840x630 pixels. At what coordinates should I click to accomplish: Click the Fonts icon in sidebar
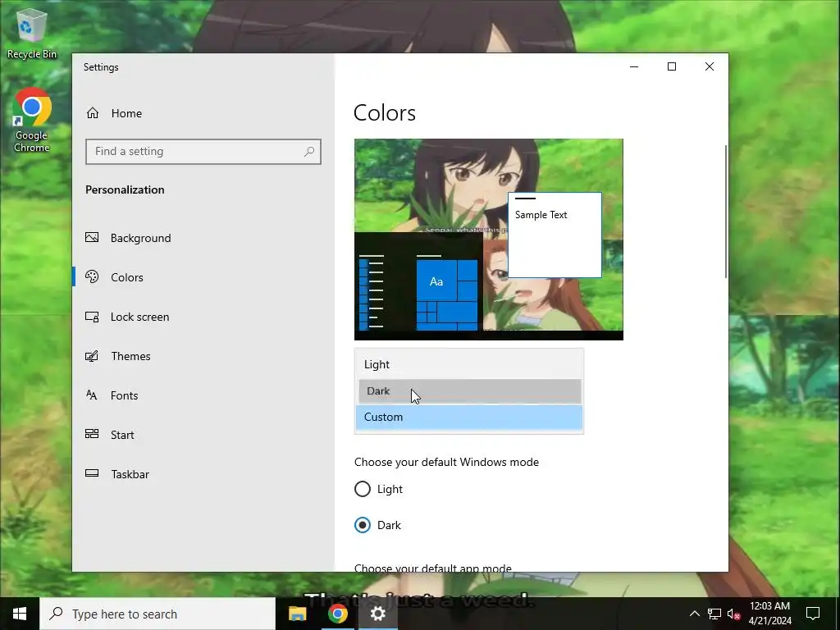pyautogui.click(x=92, y=395)
